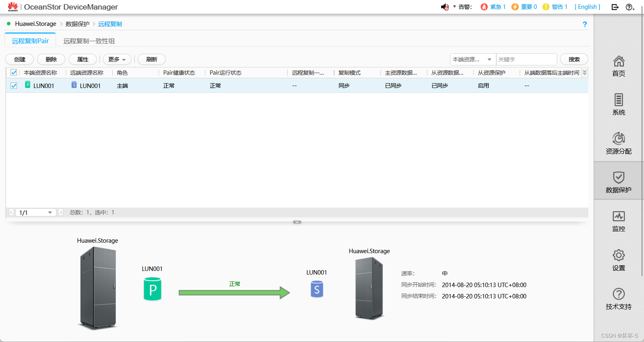The image size is (644, 342).
Task: Click the 搜索 button
Action: (574, 59)
